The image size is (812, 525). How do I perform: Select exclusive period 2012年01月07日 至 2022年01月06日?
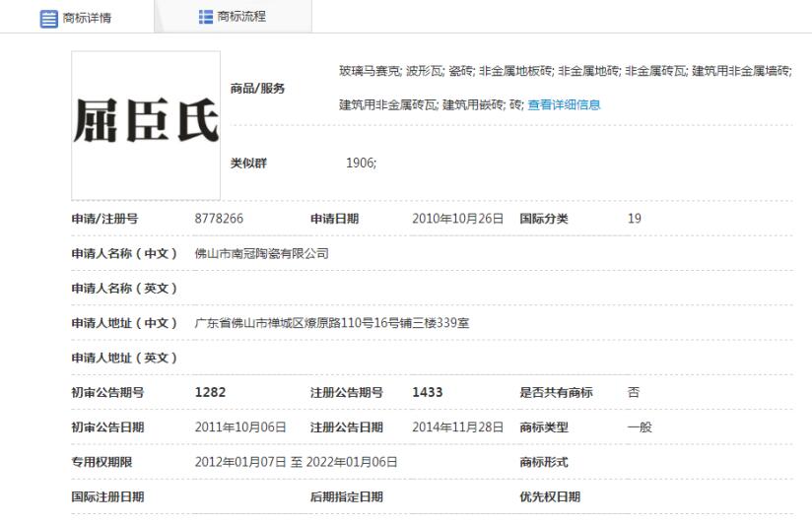tap(297, 462)
